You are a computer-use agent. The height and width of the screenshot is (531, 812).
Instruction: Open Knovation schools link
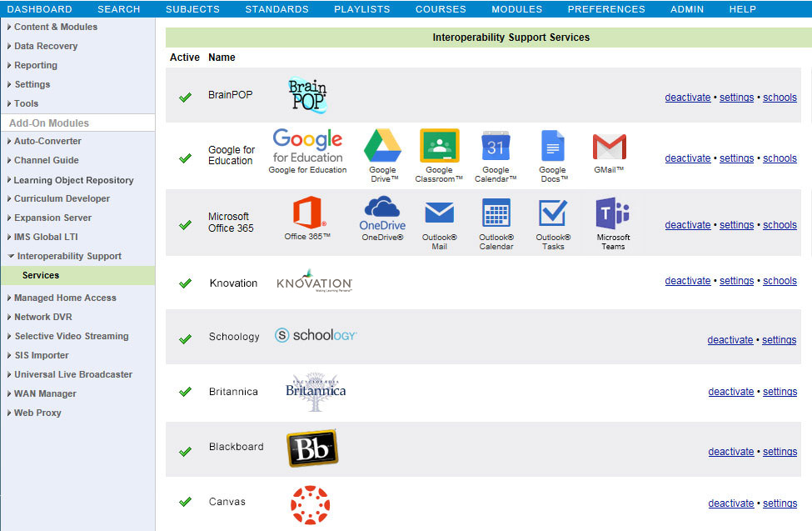[780, 281]
